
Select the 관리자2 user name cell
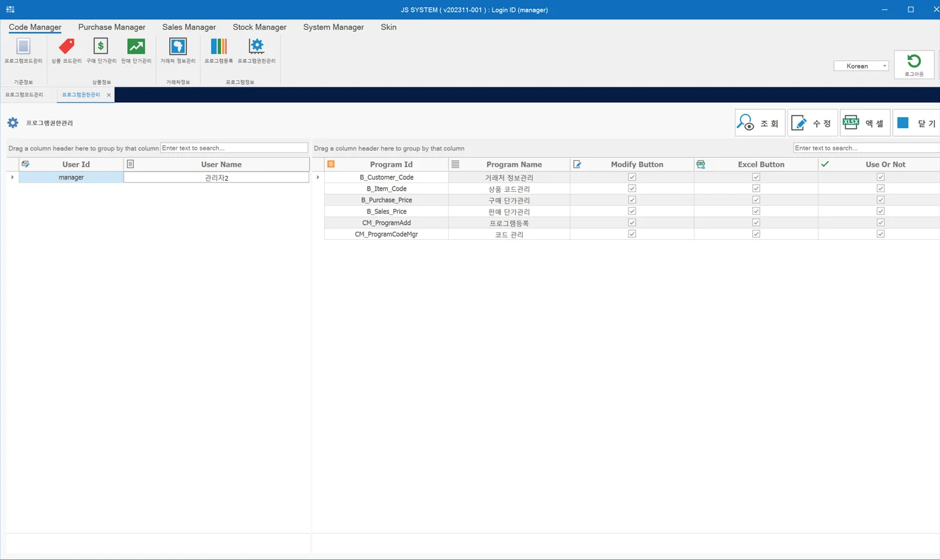click(216, 177)
